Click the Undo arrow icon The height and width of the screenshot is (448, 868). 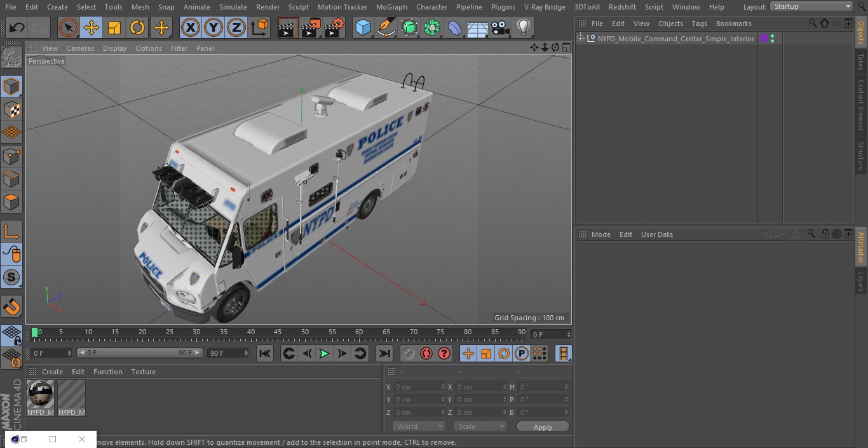click(17, 27)
